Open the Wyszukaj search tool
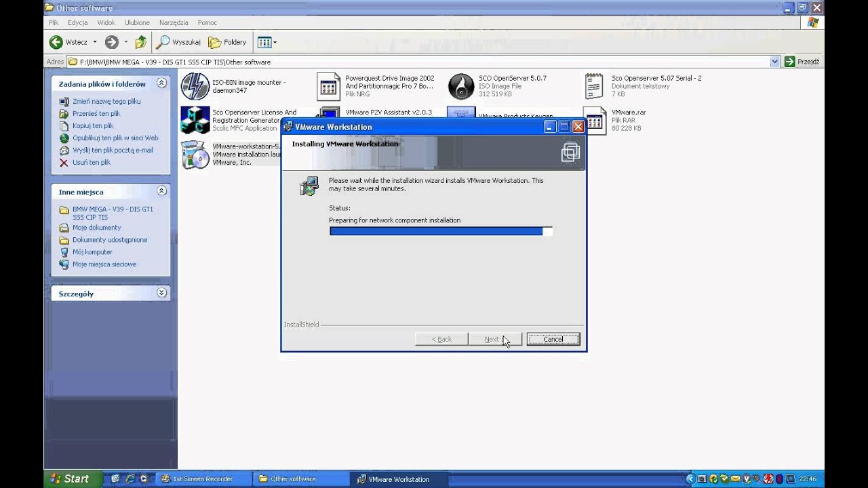 tap(178, 42)
